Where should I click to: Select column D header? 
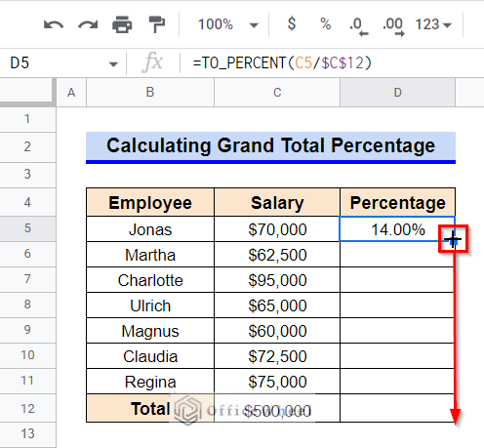click(x=397, y=93)
